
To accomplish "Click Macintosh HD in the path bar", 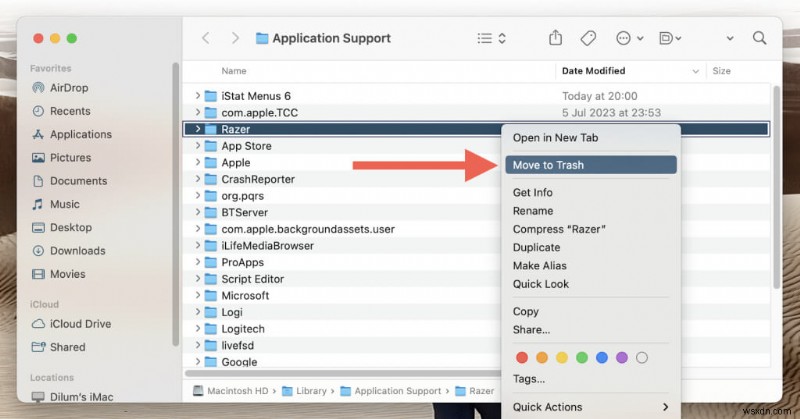I will tap(231, 391).
